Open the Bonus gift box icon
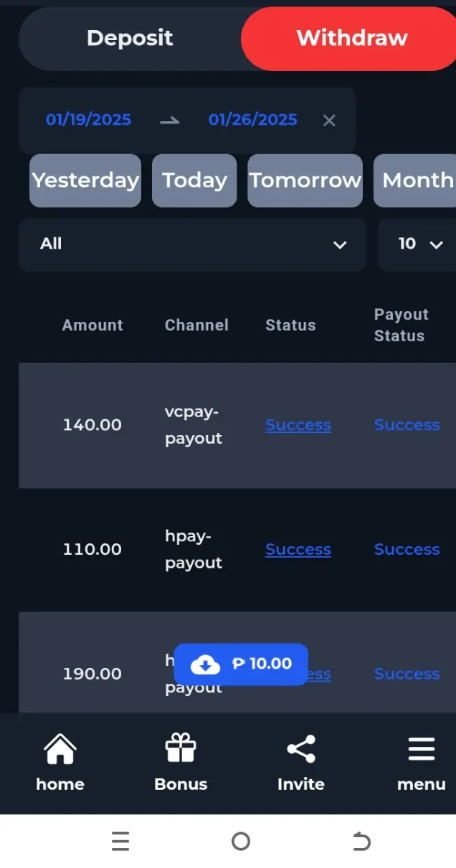Screen dimensions: 456x868 [181, 748]
